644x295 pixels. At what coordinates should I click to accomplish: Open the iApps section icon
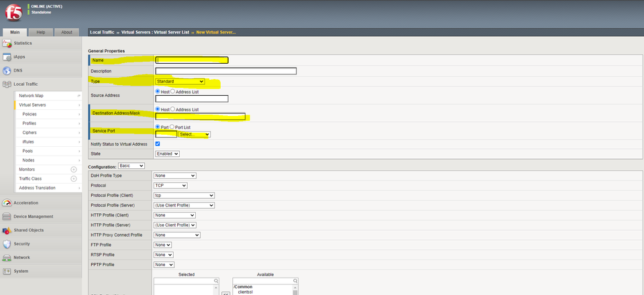pos(7,57)
